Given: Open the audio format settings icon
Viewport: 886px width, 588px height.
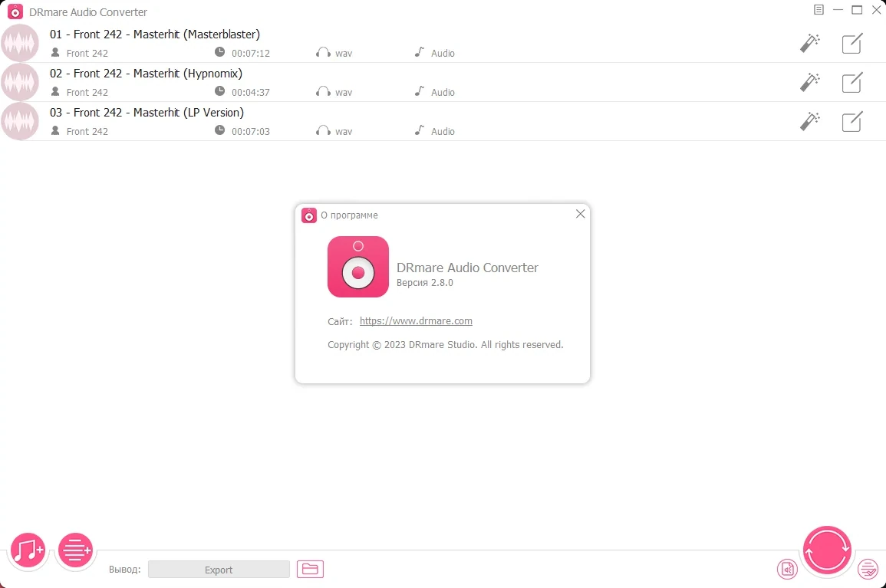Looking at the screenshot, I should pos(787,569).
